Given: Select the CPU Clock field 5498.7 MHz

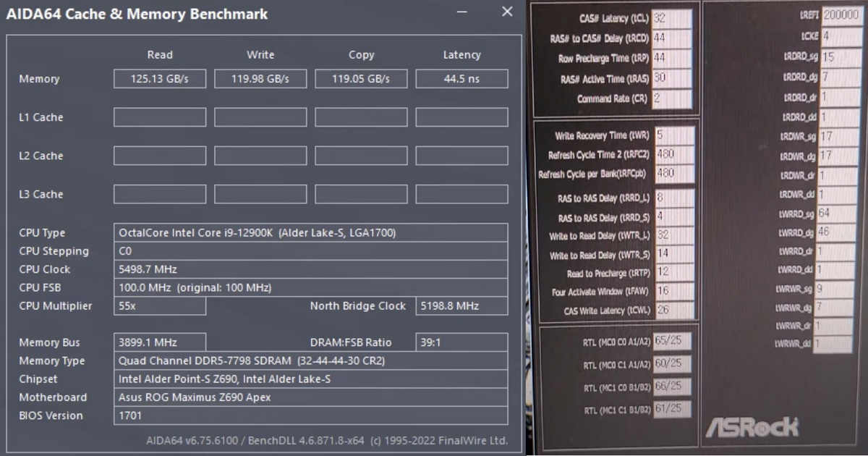Looking at the screenshot, I should [x=310, y=269].
